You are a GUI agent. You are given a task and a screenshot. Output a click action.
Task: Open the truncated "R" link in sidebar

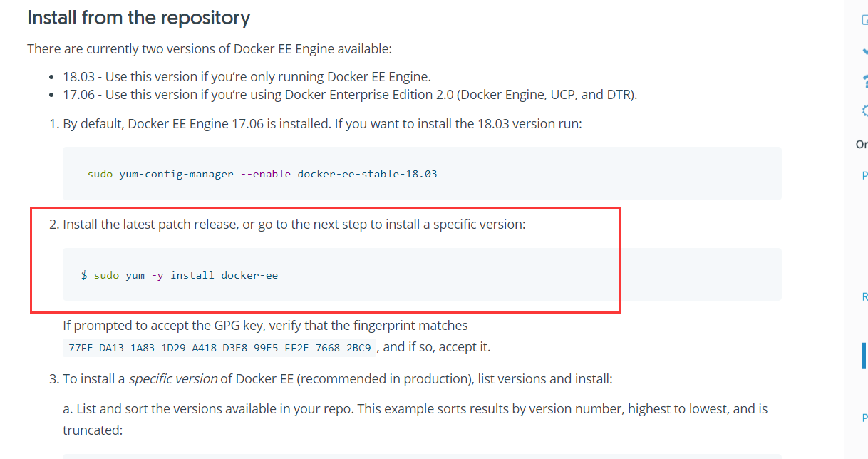pyautogui.click(x=864, y=297)
